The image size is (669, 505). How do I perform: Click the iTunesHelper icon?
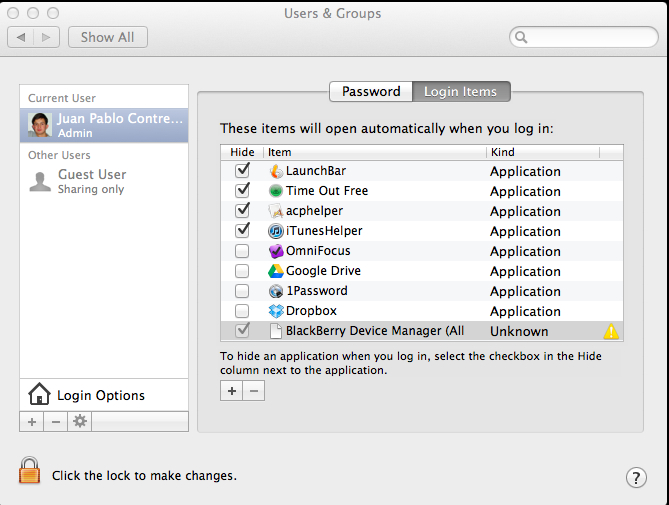point(276,231)
